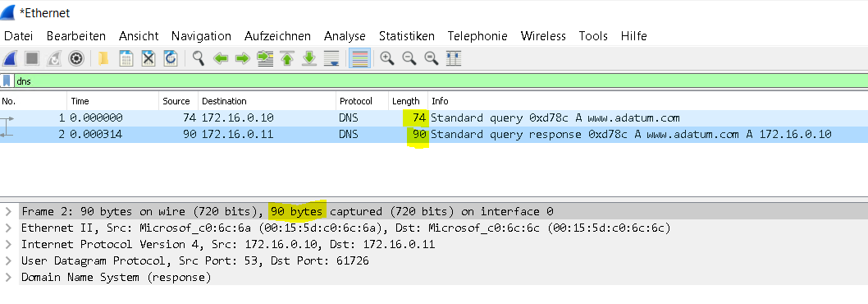This screenshot has height=304, width=868.
Task: Open the Navigation menu
Action: [201, 36]
